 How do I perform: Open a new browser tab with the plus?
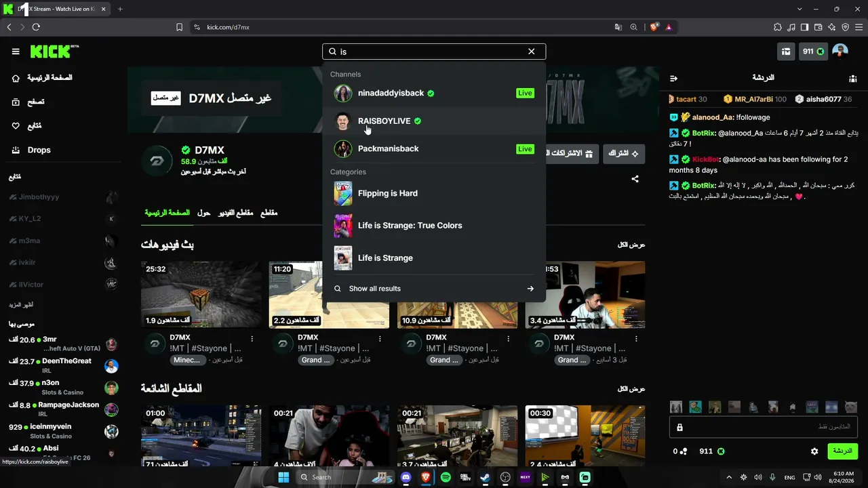[120, 9]
